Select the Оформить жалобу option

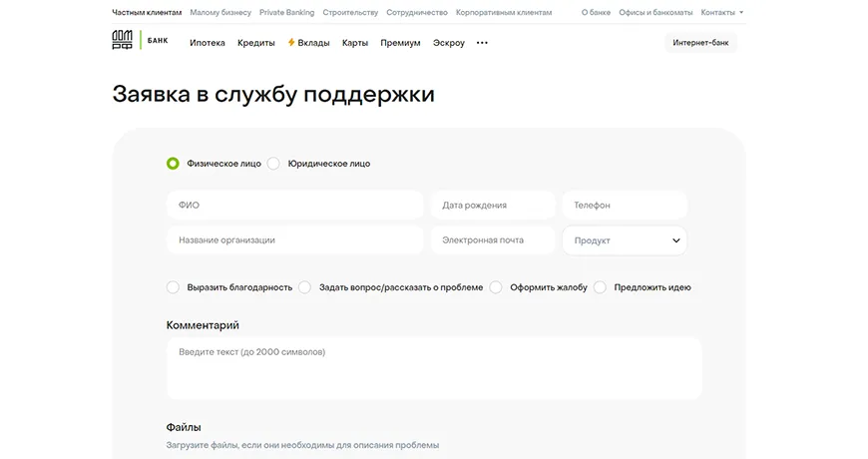pos(496,287)
